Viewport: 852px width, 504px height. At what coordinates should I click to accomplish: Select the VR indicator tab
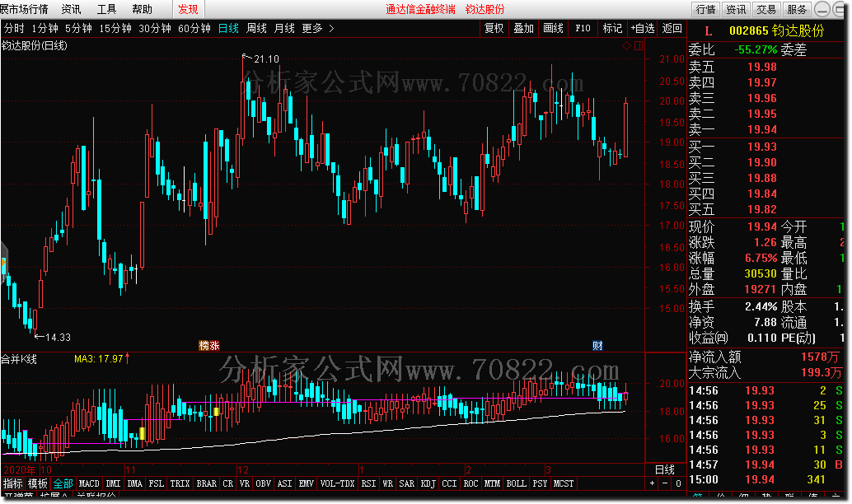[245, 483]
